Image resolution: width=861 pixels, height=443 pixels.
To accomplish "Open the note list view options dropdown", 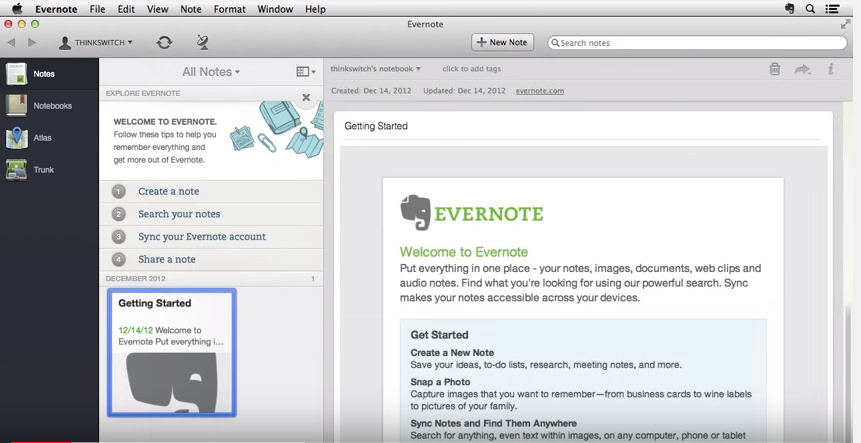I will (306, 72).
